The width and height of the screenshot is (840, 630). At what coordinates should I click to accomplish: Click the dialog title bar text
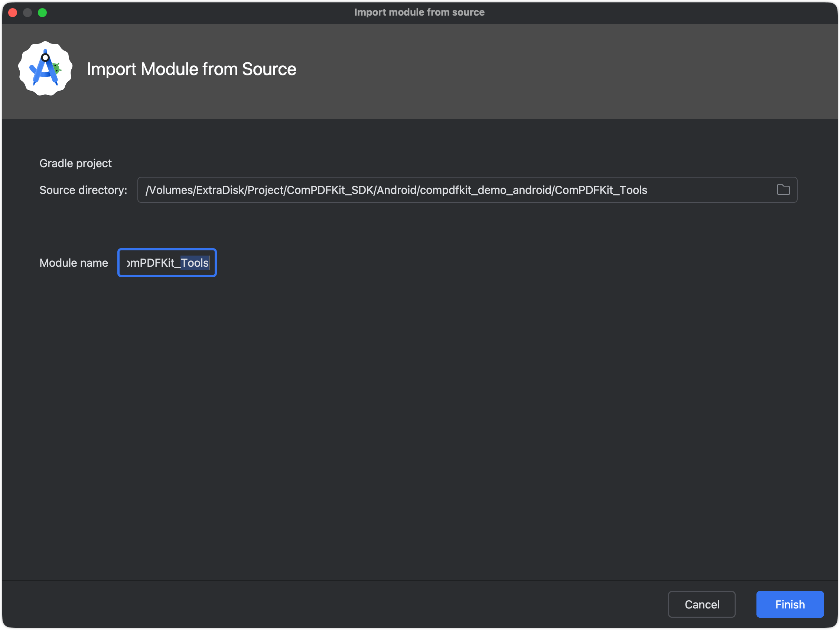click(x=419, y=12)
